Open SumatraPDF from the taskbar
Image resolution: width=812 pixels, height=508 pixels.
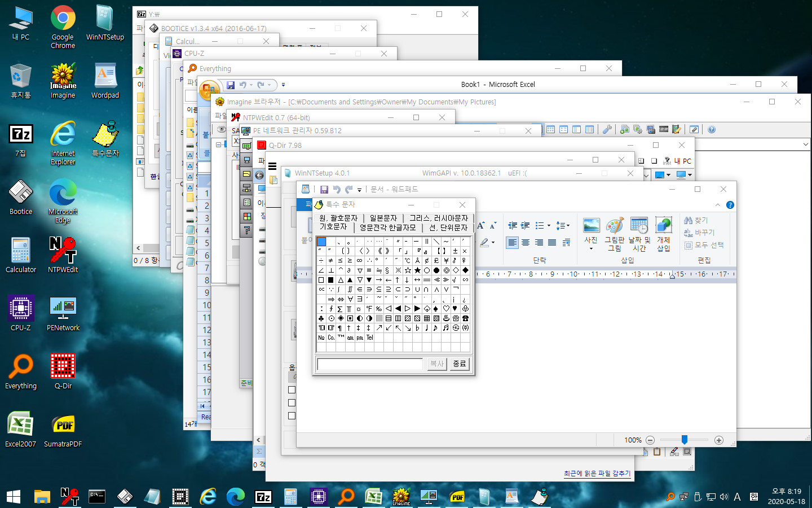457,497
